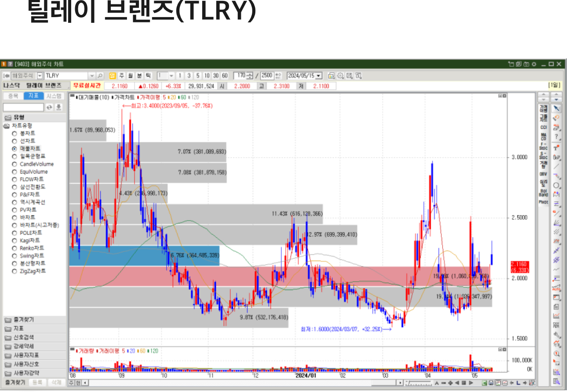Image resolution: width=567 pixels, height=392 pixels.
Task: Click the question mark help tool
Action: pos(556,136)
